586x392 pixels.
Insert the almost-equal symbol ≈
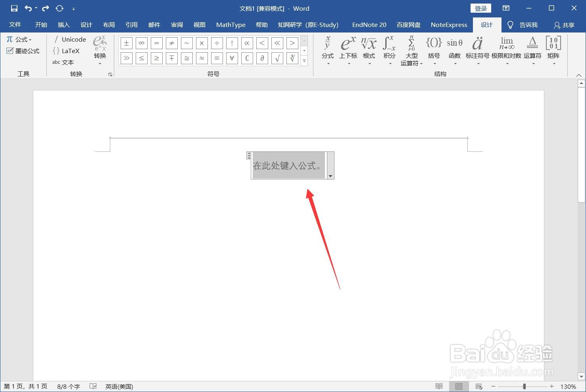(x=202, y=58)
